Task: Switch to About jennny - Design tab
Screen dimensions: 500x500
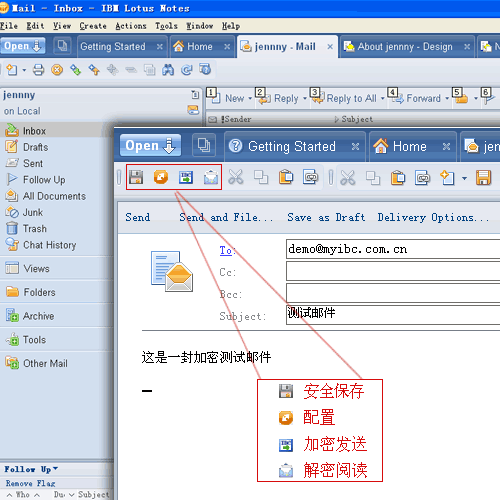Action: [398, 47]
